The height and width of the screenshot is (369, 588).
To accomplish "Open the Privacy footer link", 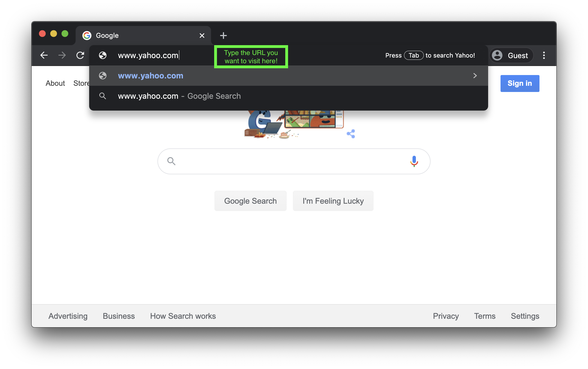I will click(x=446, y=316).
